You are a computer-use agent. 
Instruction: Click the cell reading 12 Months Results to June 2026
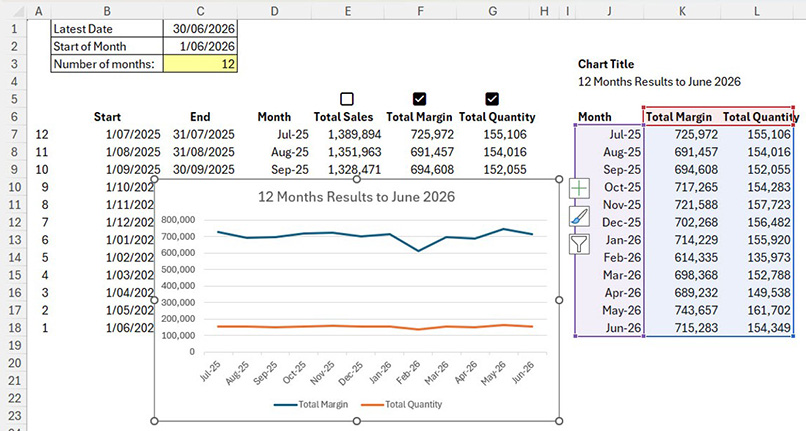(660, 81)
